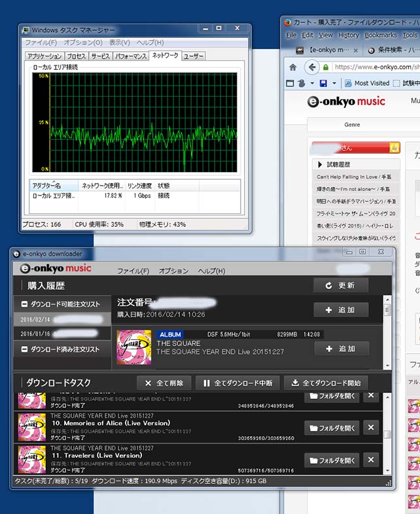This screenshot has width=420, height=514.
Task: Select the ユーザー tab in Task Manager
Action: click(x=194, y=56)
